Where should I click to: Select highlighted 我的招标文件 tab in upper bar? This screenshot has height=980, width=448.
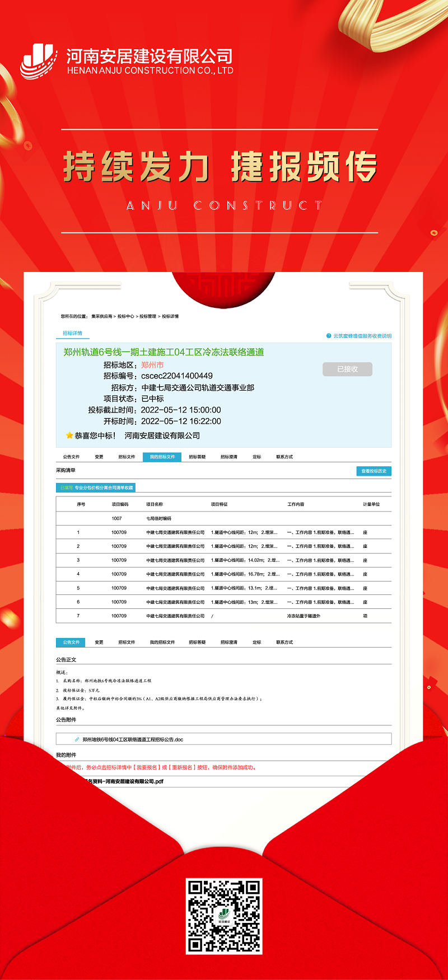point(162,457)
